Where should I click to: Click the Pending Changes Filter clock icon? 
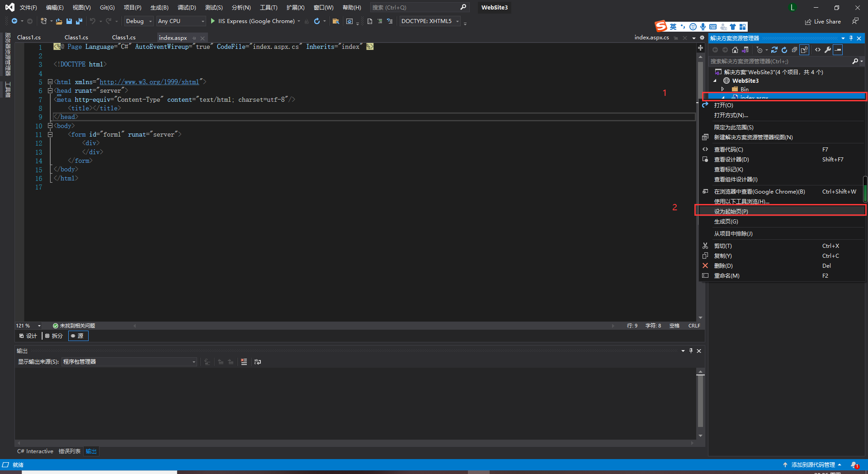pos(759,50)
